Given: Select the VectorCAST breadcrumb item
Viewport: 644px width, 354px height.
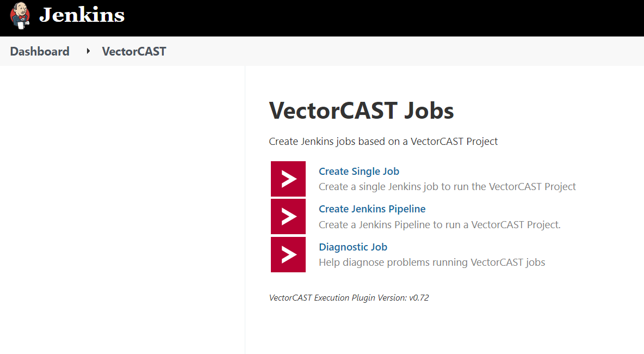Looking at the screenshot, I should 134,51.
